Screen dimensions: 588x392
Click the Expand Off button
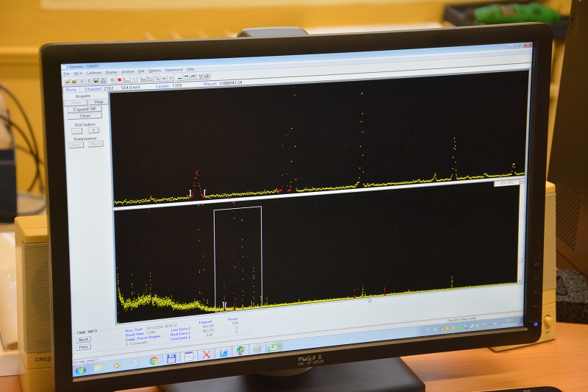click(85, 109)
